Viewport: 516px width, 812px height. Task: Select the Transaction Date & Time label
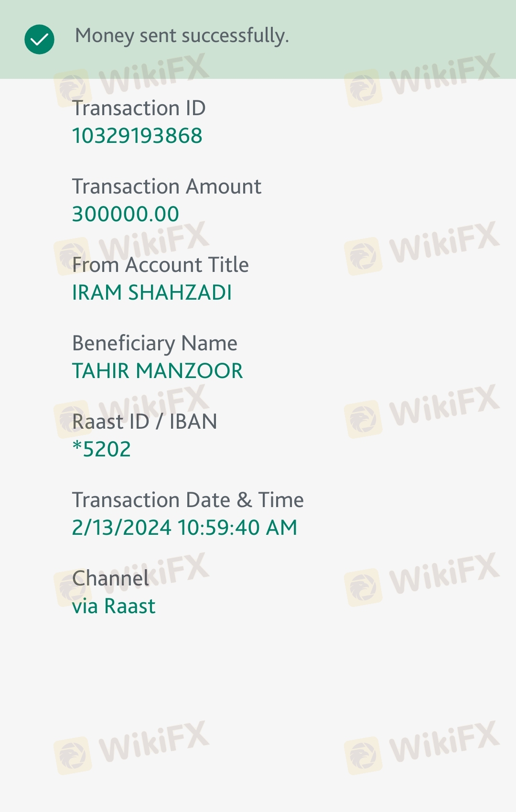point(188,500)
